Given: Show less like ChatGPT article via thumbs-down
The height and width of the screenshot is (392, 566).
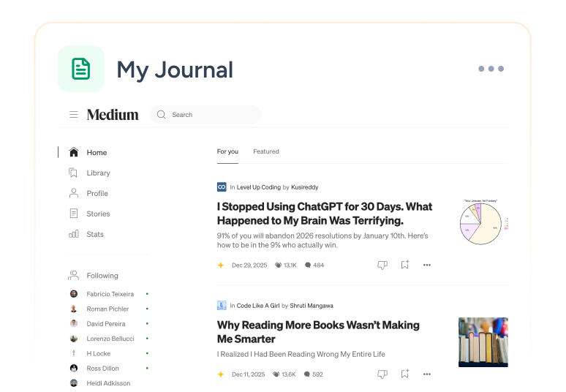Looking at the screenshot, I should 382,265.
